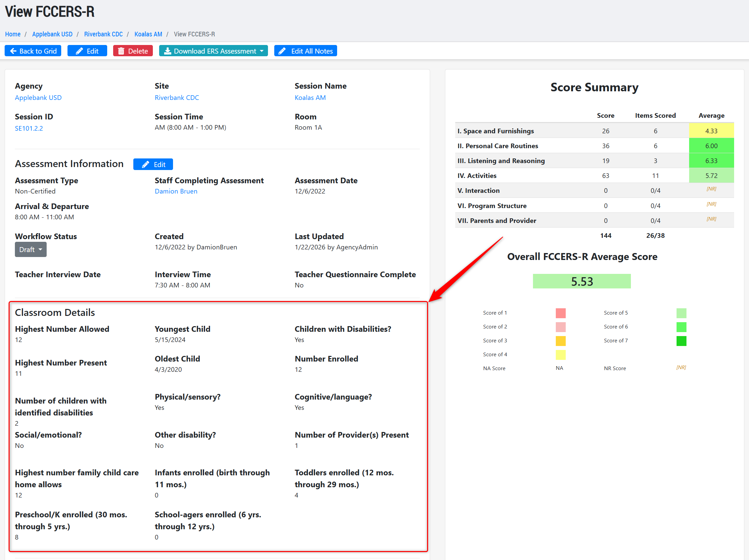Viewport: 749px width, 560px height.
Task: Click the Back to Grid arrow icon
Action: (13, 51)
